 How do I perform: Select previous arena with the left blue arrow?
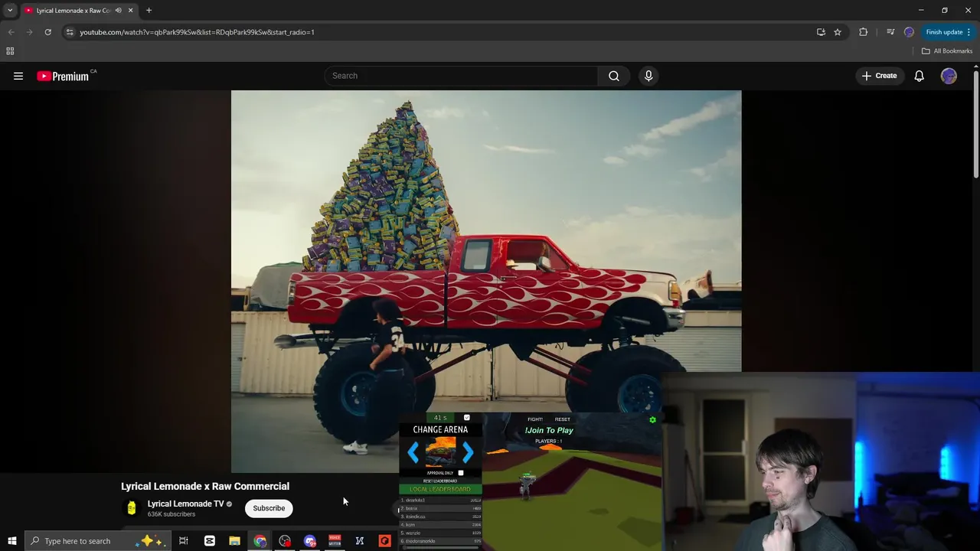413,452
